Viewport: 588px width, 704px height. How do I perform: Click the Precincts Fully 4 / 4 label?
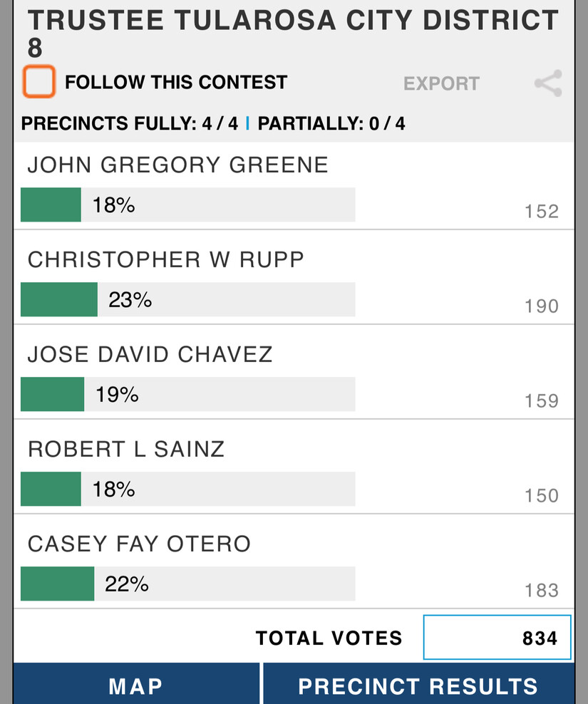(x=130, y=123)
